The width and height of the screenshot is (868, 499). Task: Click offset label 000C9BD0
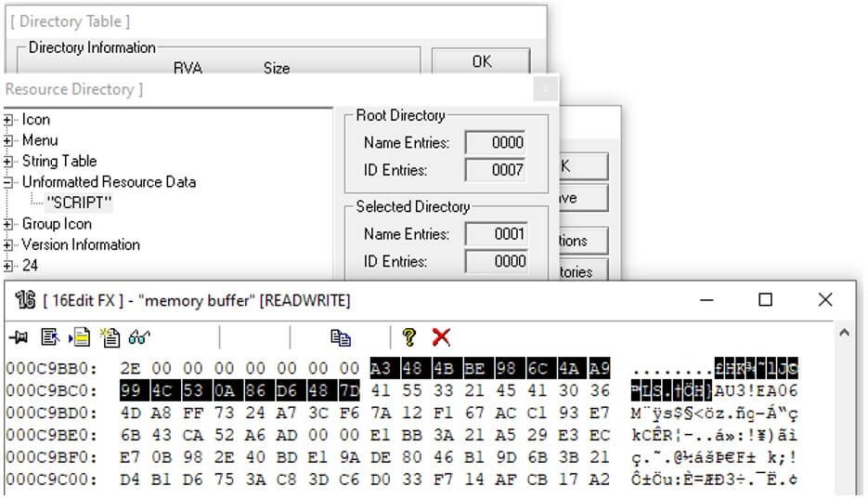[x=51, y=414]
